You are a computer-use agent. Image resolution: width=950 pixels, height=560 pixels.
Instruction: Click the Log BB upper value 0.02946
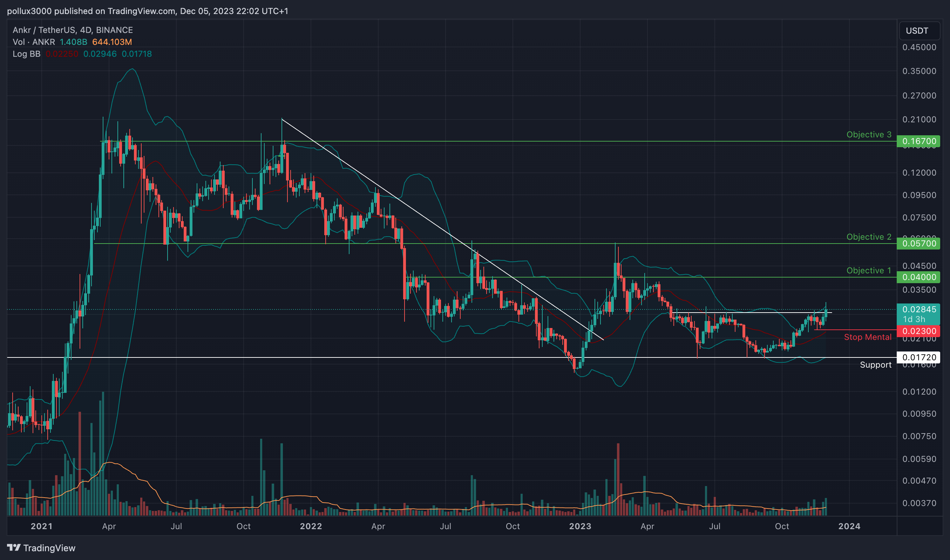click(x=100, y=54)
